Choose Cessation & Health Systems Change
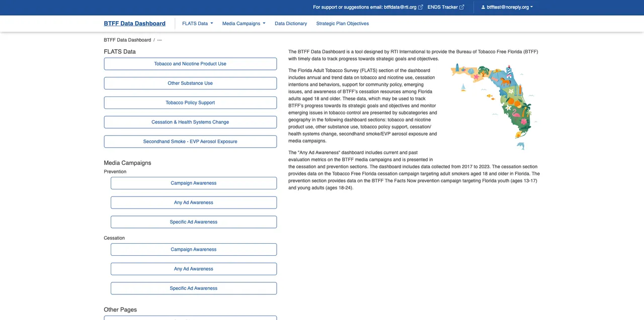Image resolution: width=644 pixels, height=320 pixels. (190, 122)
